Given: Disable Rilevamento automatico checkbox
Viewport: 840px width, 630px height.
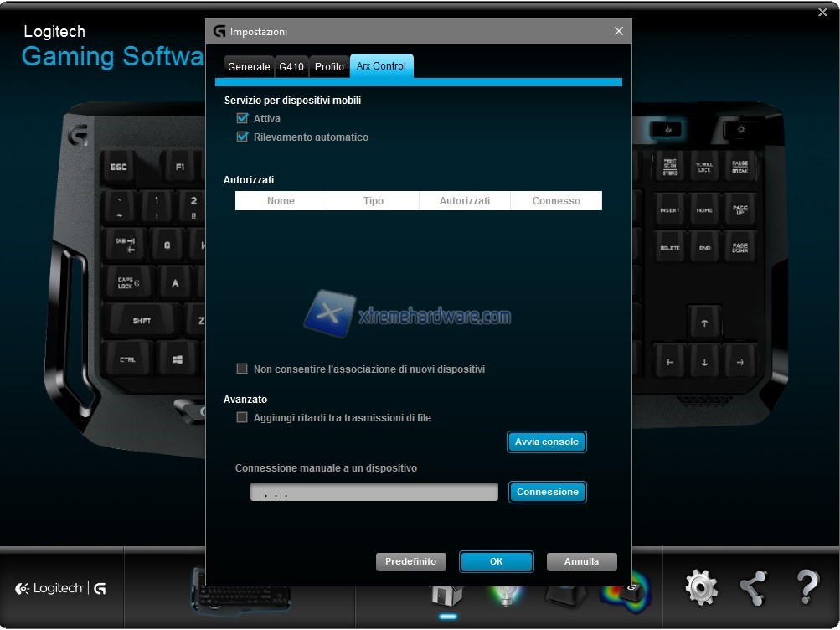Looking at the screenshot, I should 243,137.
